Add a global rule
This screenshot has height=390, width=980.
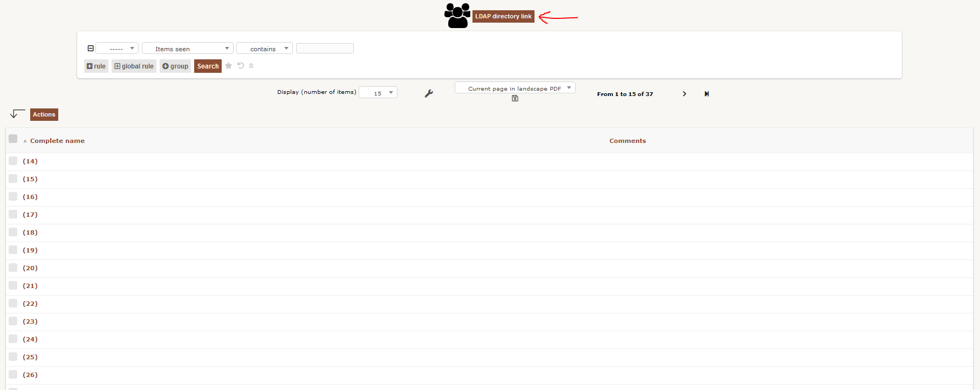tap(134, 66)
